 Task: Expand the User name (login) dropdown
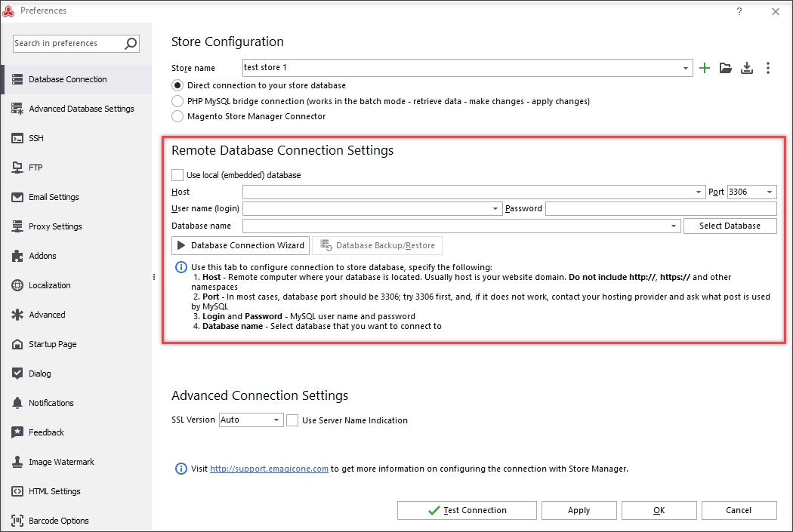pos(495,209)
